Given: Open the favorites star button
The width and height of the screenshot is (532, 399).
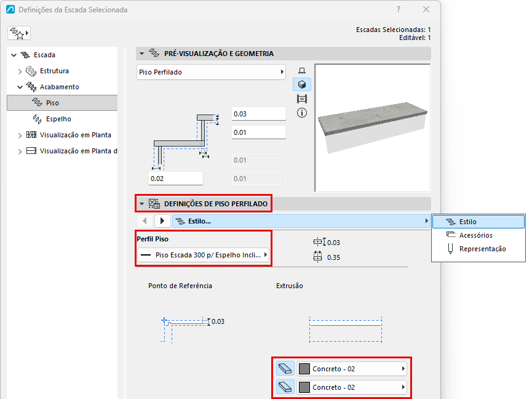Looking at the screenshot, I should tap(19, 33).
